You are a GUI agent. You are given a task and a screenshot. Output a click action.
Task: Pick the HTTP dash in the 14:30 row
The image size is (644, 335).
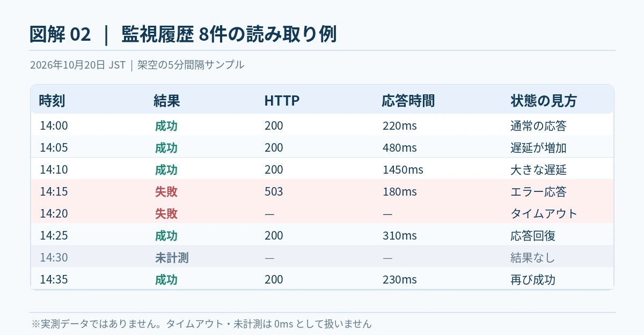tap(269, 258)
